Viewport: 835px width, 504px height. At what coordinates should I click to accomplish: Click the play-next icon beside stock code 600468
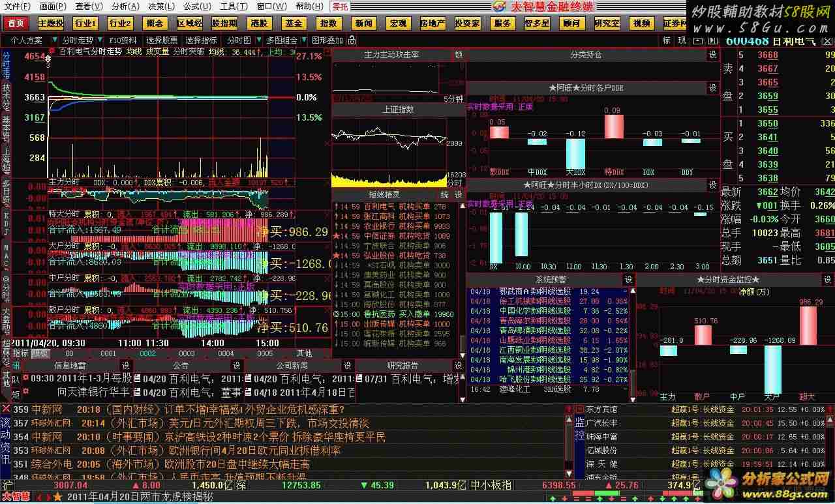tap(712, 40)
